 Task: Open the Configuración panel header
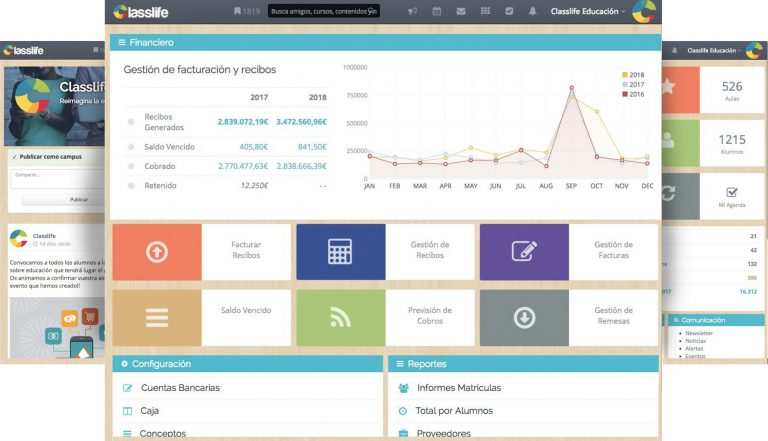(247, 364)
